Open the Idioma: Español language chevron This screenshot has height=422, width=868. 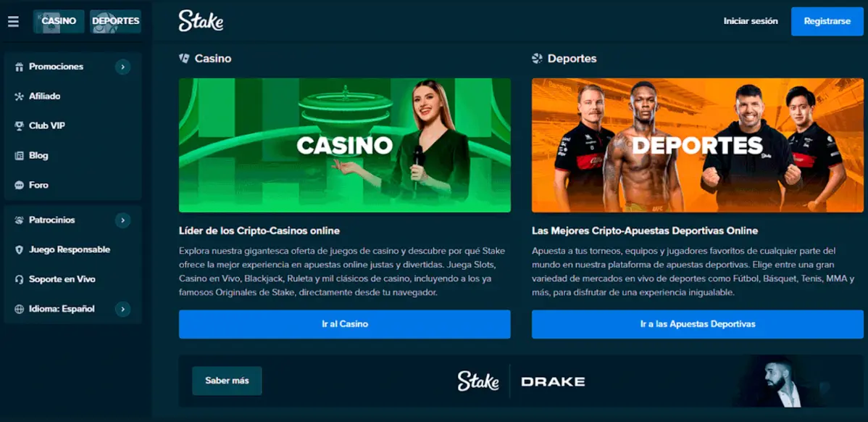(123, 309)
